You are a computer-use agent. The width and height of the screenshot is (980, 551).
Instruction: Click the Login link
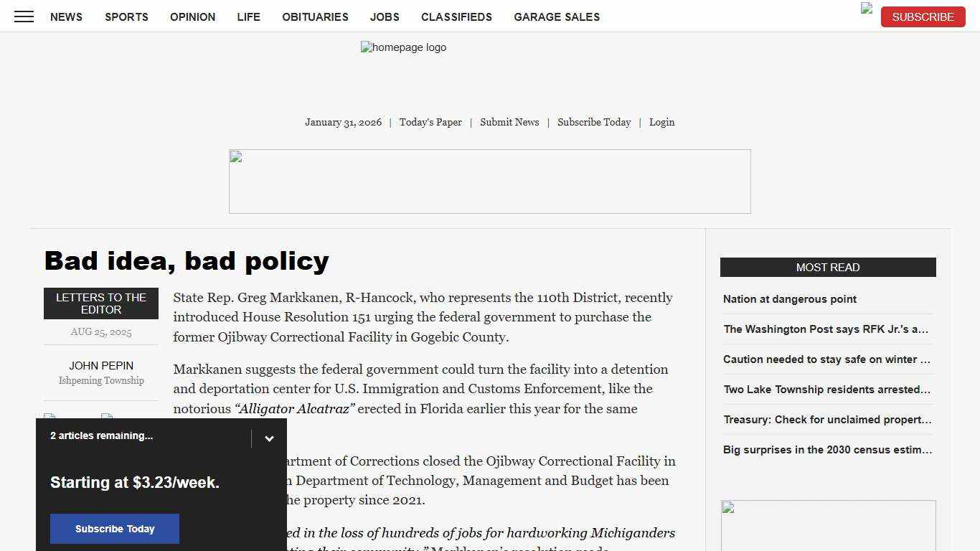coord(661,122)
